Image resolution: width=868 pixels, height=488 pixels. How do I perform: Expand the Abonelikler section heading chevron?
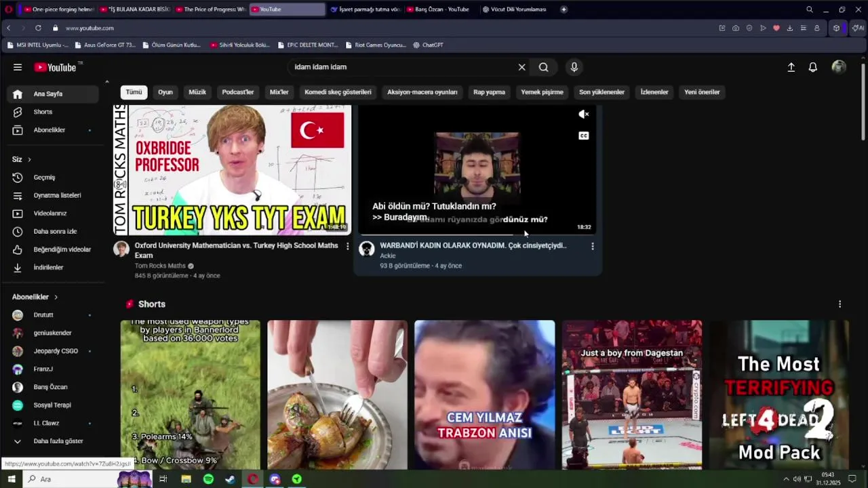point(56,297)
